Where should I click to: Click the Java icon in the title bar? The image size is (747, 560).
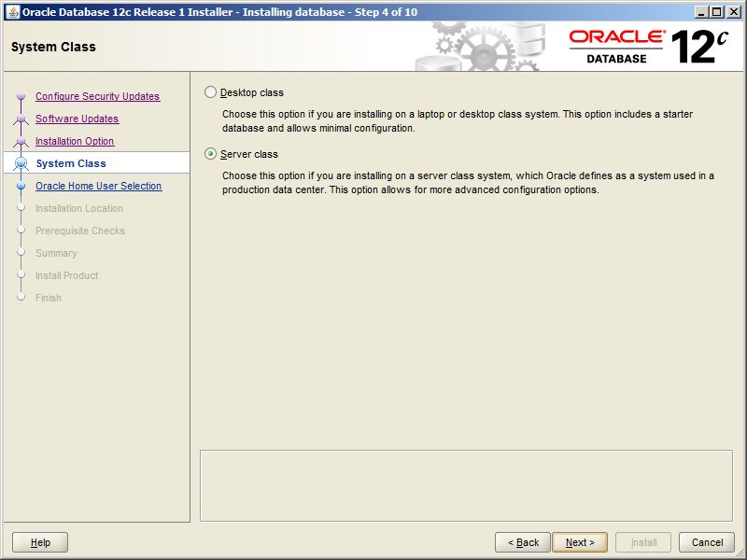(14, 12)
